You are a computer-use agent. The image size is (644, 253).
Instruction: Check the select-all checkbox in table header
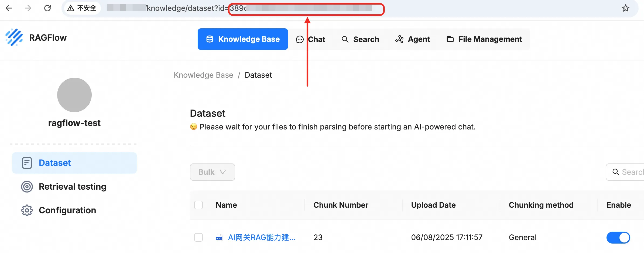198,205
